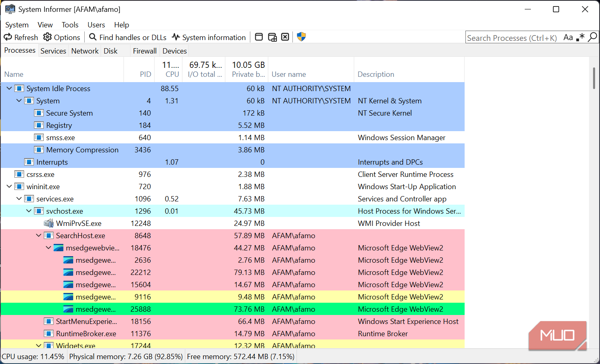This screenshot has width=600, height=364.
Task: Open the Tools menu
Action: 70,25
